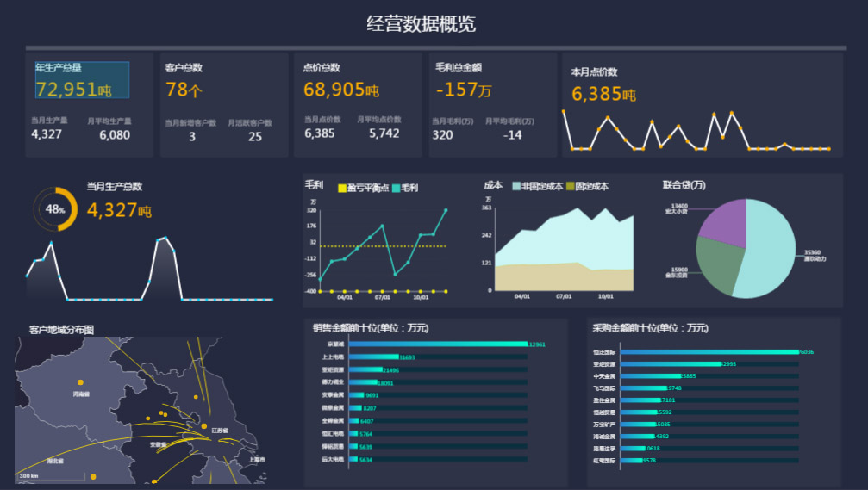Click the 月平均毛利(万) value -14
Viewport: 868px width, 490px height.
[x=512, y=135]
